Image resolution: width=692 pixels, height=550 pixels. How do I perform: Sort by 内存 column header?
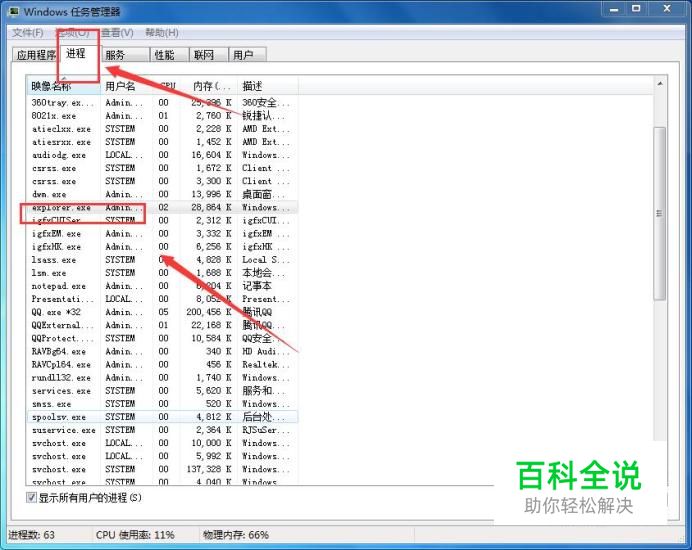tap(211, 86)
